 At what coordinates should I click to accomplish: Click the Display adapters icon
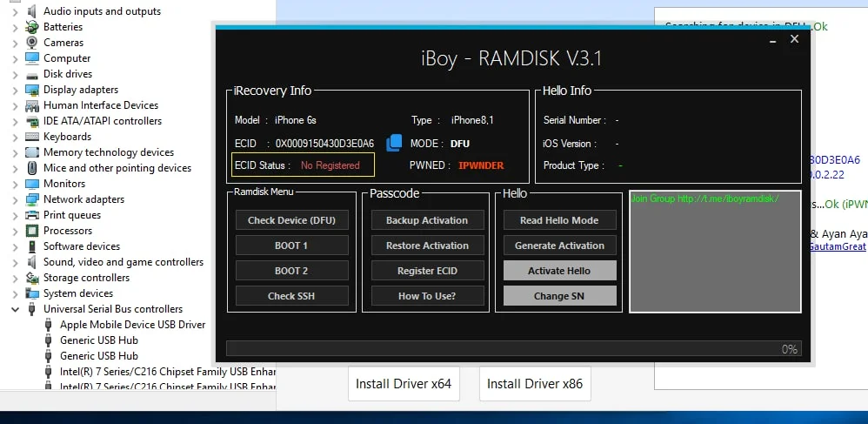(x=32, y=90)
